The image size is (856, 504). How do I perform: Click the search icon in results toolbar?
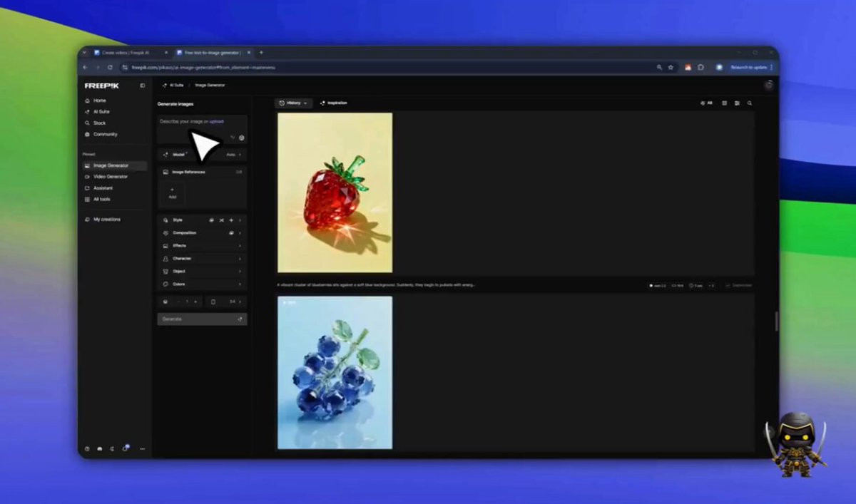pos(749,103)
